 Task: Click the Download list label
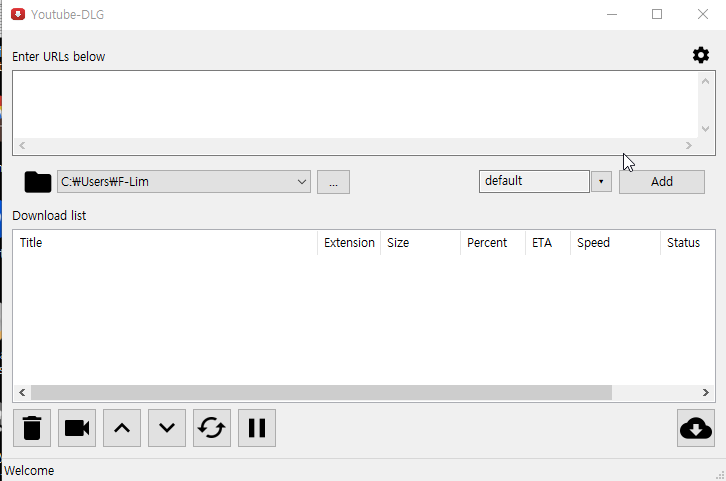tap(49, 216)
